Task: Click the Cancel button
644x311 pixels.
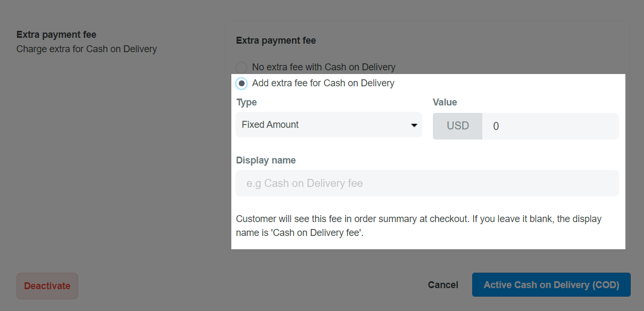Action: pyautogui.click(x=443, y=285)
